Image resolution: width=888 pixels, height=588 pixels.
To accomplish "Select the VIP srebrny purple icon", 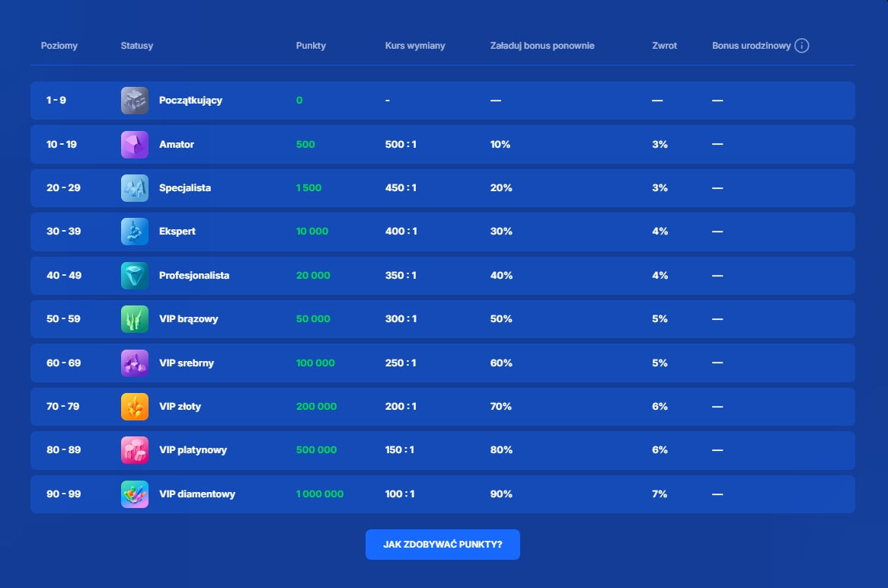I will coord(134,363).
